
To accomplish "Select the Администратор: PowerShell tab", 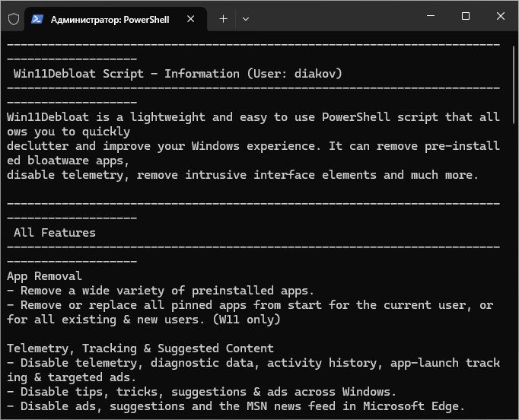I will coord(116,19).
